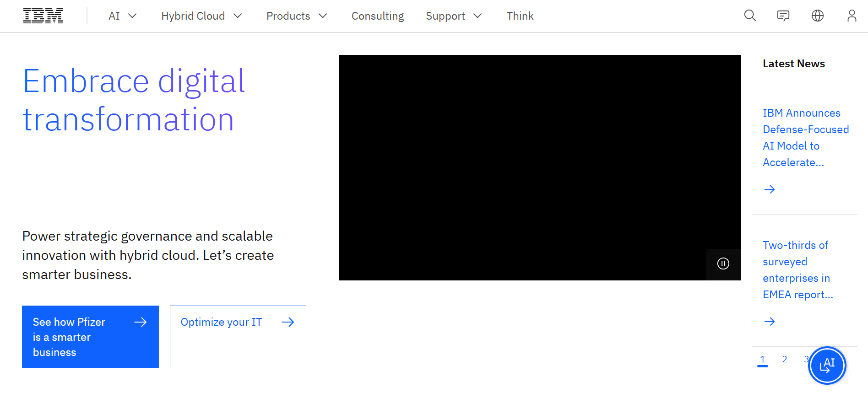Select news page 1

(x=763, y=360)
